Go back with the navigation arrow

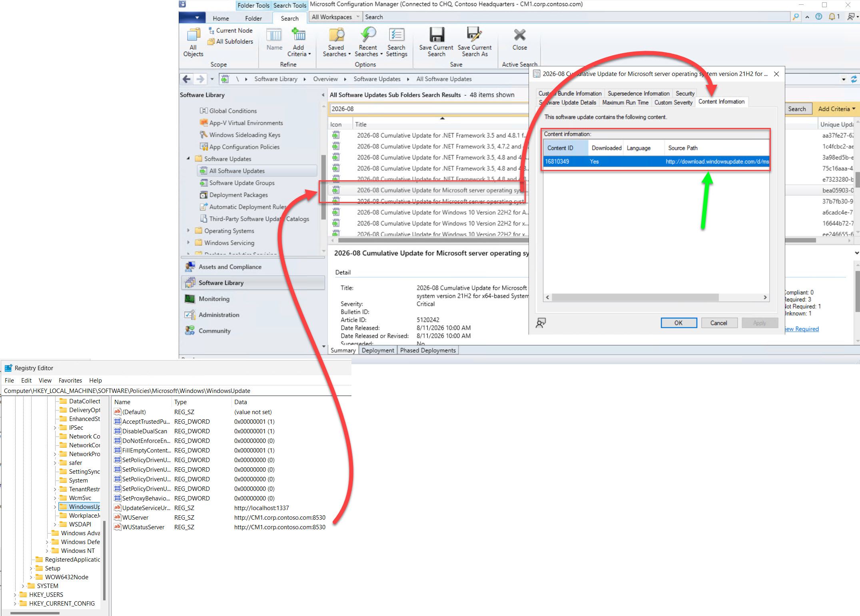pyautogui.click(x=186, y=79)
